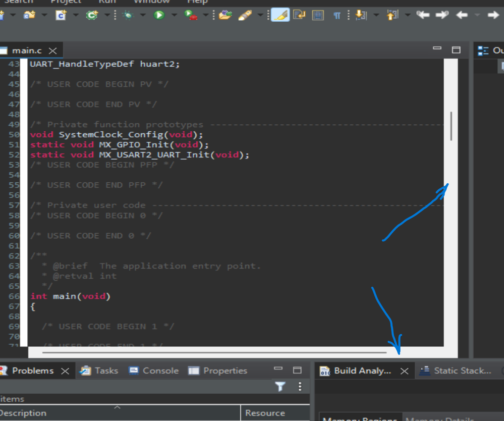Expand the Next Annotation dropdown arrow
This screenshot has height=421, width=504.
pos(376,15)
